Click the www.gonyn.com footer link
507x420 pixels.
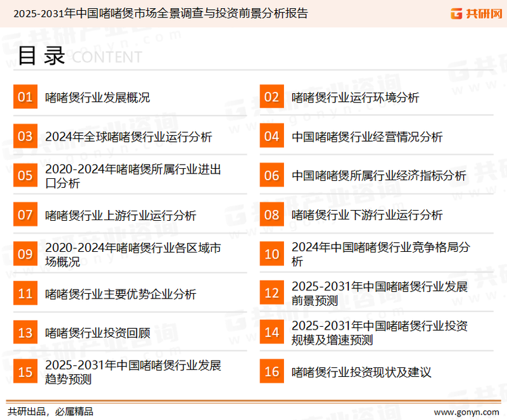tap(466, 412)
